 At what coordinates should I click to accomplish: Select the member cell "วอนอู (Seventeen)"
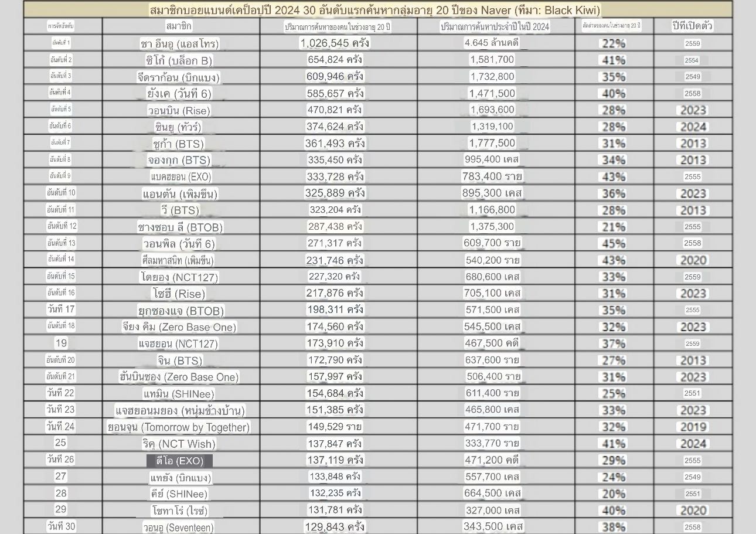pos(178,528)
